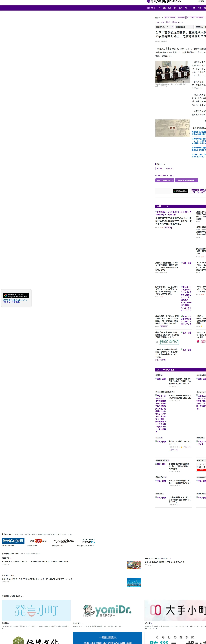Go to the トップ nav tab
This screenshot has height=644, width=206.
(x=158, y=8)
